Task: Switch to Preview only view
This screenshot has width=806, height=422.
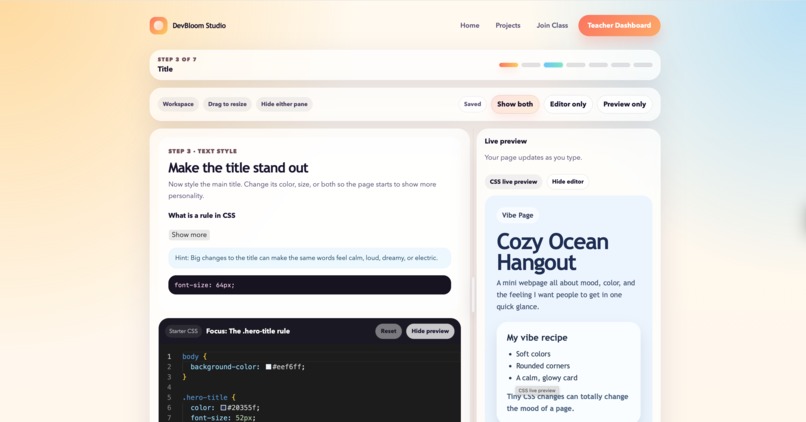Action: point(624,104)
